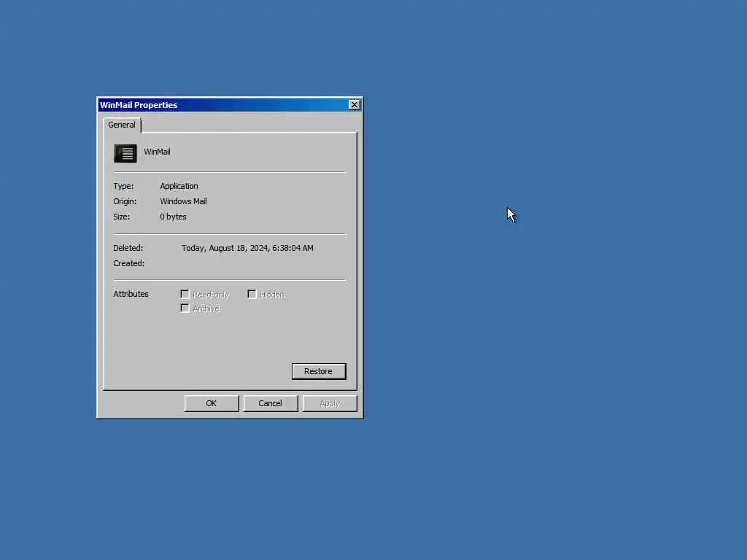747x560 pixels.
Task: Close the WinMail Properties dialog
Action: (354, 105)
